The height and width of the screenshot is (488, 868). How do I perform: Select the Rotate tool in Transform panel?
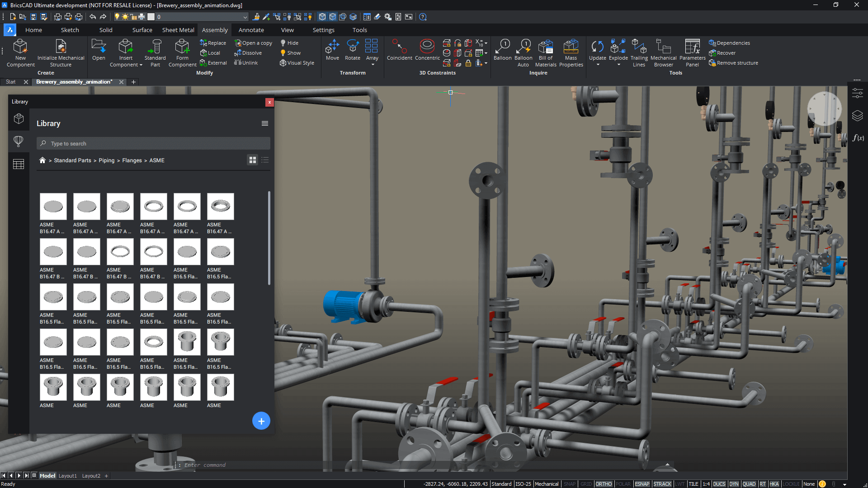(353, 51)
